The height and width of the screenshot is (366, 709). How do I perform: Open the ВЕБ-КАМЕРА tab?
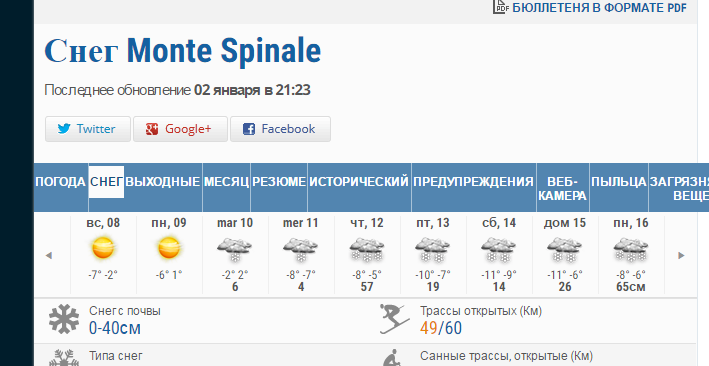coord(562,188)
